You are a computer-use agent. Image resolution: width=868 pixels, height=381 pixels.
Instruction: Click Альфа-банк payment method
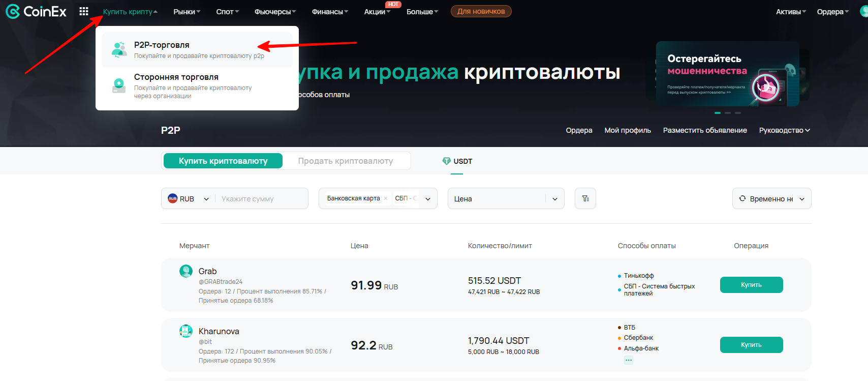(641, 348)
